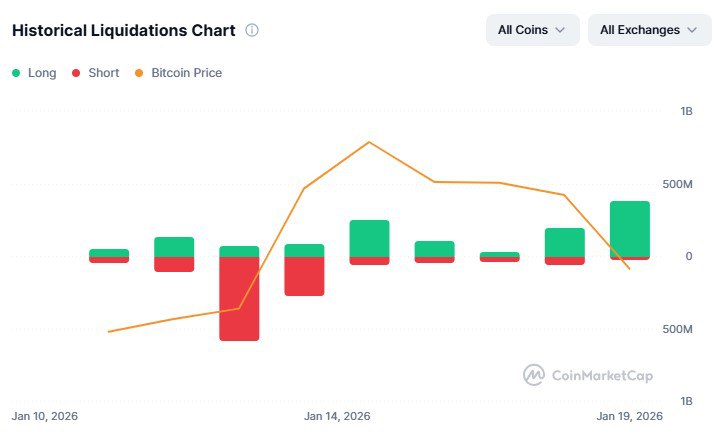Click the All Exchanges chevron arrow
The height and width of the screenshot is (442, 718).
click(x=691, y=30)
